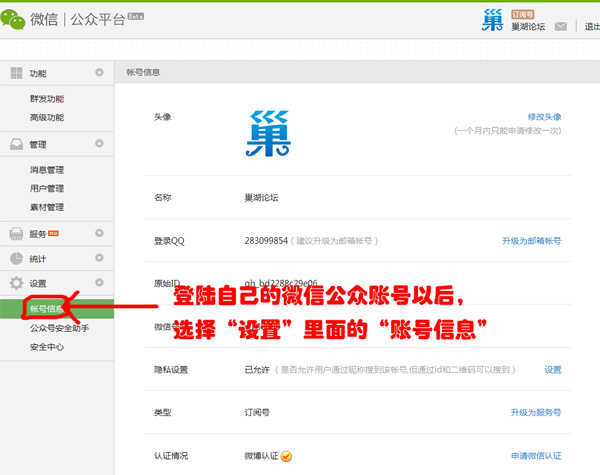Click the 功能 grid icon in sidebar
The image size is (600, 475).
[16, 73]
